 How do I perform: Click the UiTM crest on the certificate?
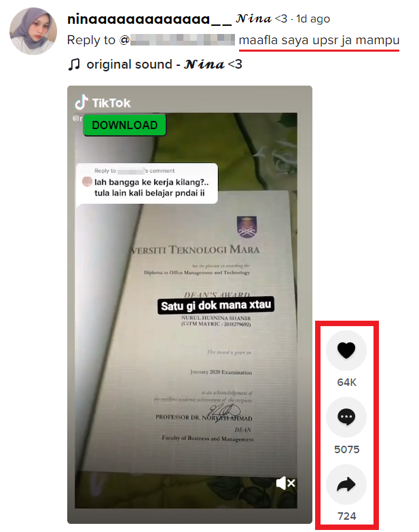pos(247,227)
